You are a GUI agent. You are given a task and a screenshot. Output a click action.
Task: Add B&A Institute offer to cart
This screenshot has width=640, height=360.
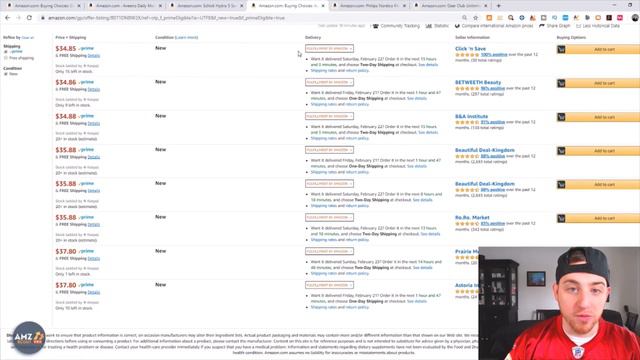[x=604, y=117]
